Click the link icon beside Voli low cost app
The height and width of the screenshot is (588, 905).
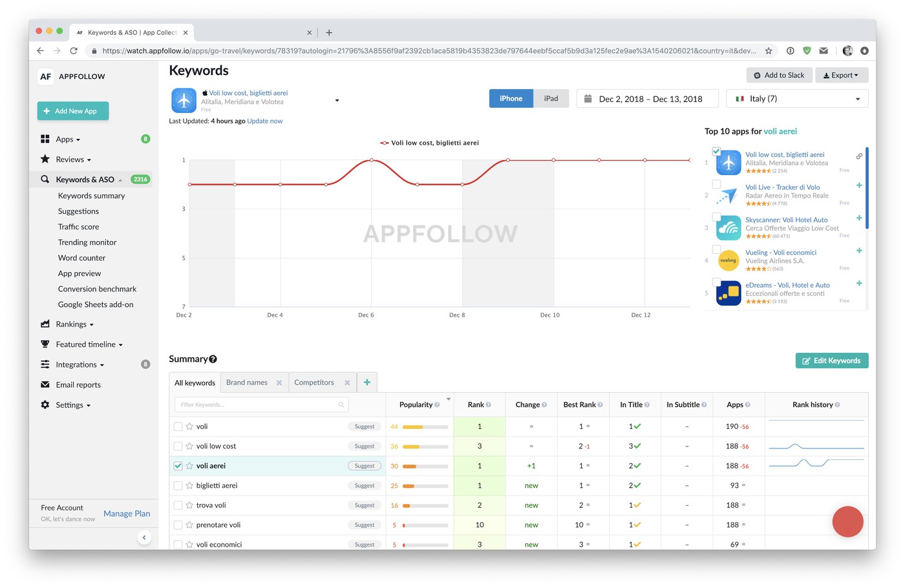859,156
